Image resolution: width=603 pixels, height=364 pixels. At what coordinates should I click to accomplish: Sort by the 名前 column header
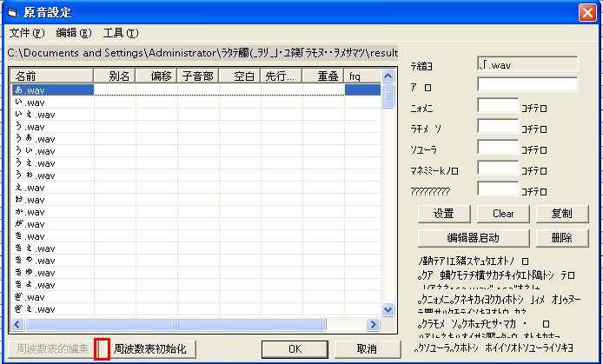point(52,76)
